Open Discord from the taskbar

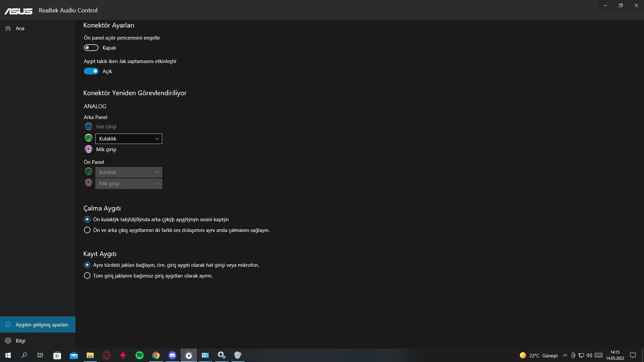pyautogui.click(x=172, y=355)
